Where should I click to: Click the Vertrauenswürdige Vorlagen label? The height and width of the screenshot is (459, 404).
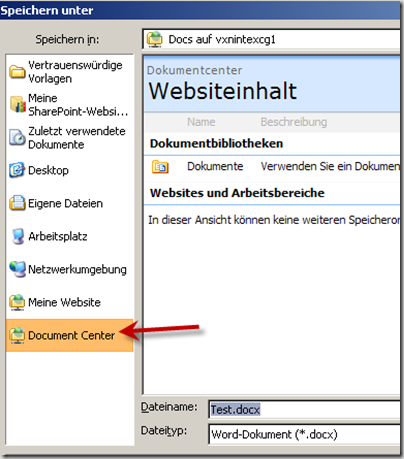click(x=75, y=72)
